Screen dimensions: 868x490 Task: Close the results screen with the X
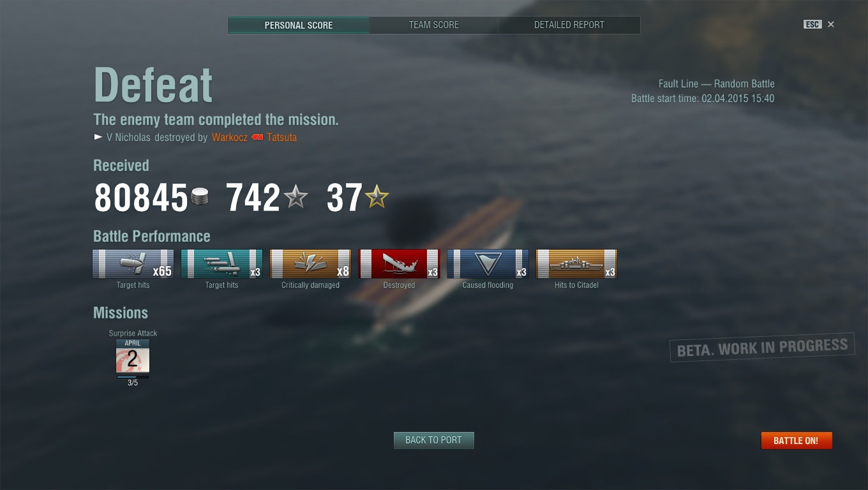tap(831, 24)
